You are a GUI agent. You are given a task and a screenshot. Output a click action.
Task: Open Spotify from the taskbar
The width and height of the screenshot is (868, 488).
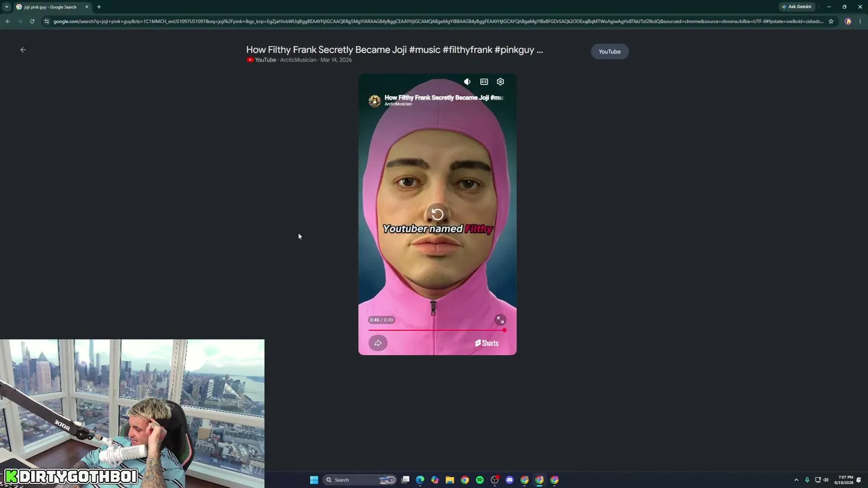click(479, 480)
